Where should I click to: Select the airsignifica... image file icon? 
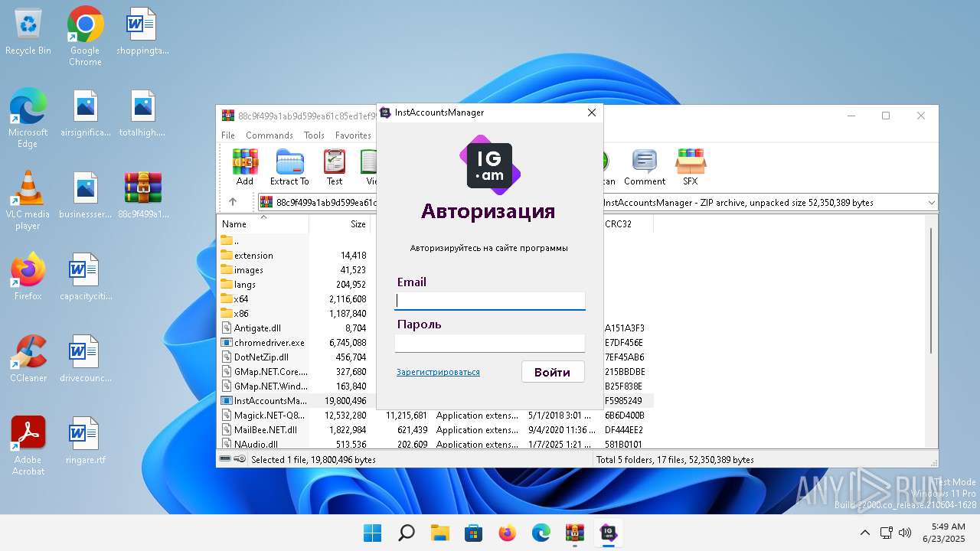[x=85, y=113]
